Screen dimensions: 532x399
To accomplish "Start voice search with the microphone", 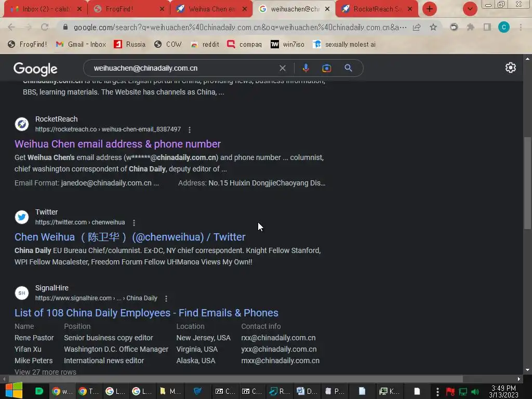I will coord(305,68).
